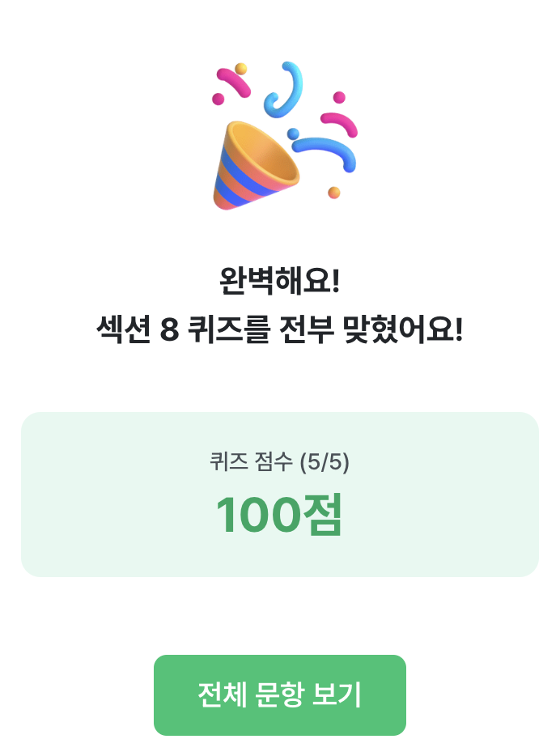Click the orange confetti dot below streamers
The image size is (560, 756).
click(x=334, y=193)
